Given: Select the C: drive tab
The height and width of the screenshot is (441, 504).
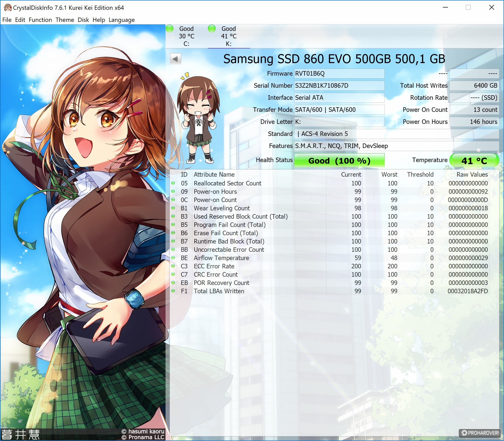Looking at the screenshot, I should 186,36.
